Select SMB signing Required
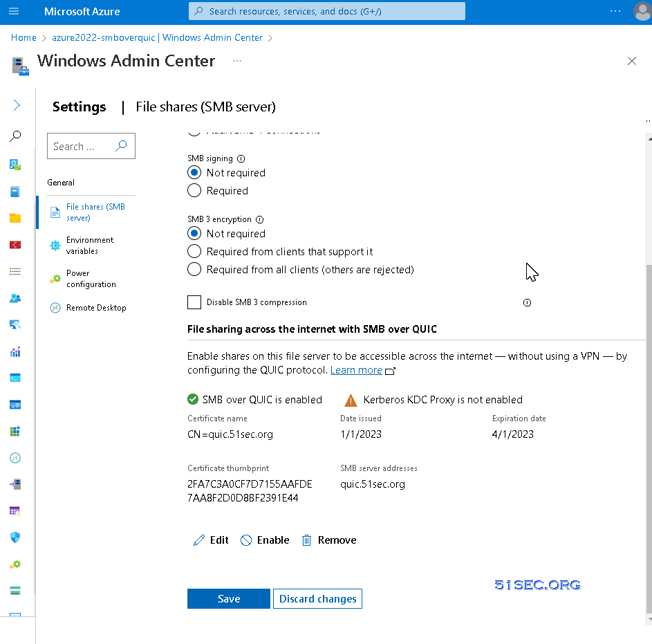Image resolution: width=652 pixels, height=644 pixels. click(x=194, y=190)
